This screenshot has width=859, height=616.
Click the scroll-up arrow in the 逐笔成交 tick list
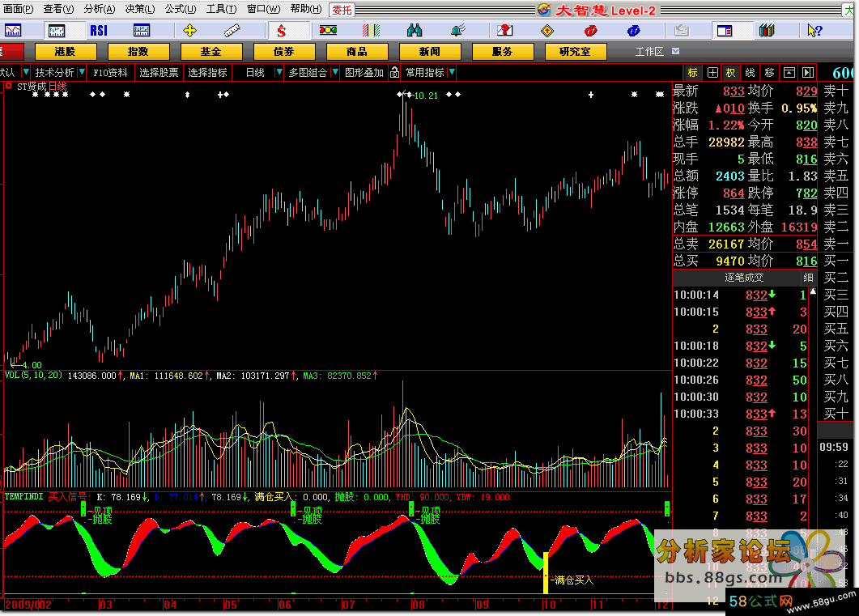pos(813,292)
